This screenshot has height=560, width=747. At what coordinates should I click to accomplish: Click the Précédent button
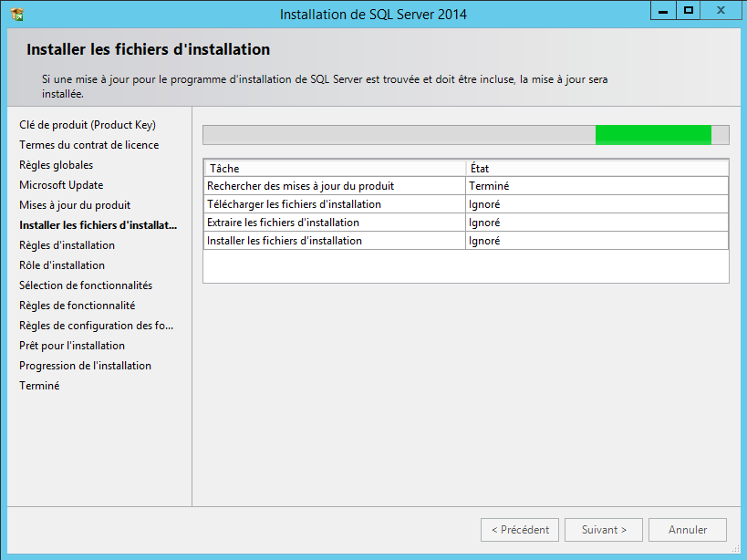pos(520,530)
